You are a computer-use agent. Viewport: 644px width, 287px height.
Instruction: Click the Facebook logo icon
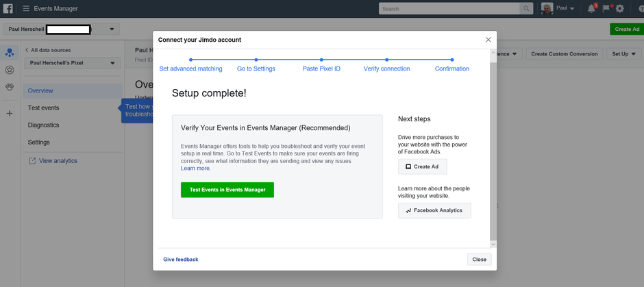tap(8, 8)
